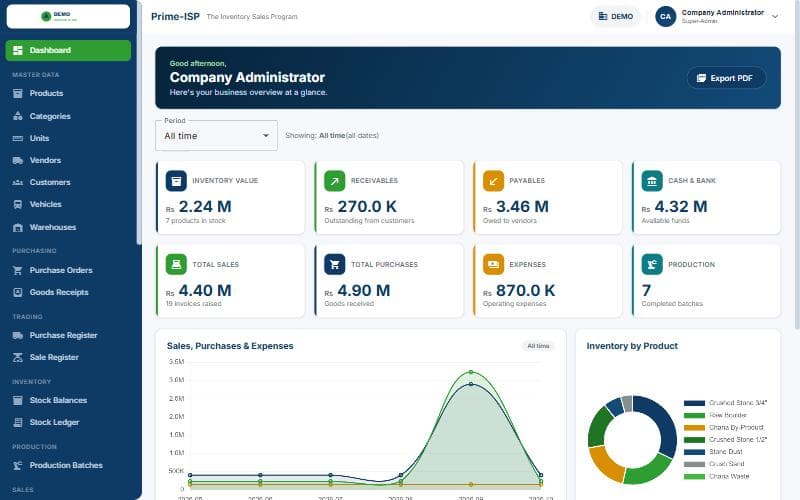
Task: Click the Total Sales 4.40 M amount
Action: pos(205,290)
